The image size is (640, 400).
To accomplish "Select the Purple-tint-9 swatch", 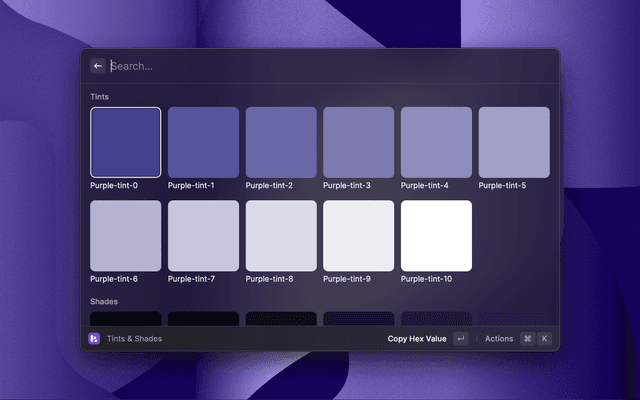I will click(x=358, y=236).
